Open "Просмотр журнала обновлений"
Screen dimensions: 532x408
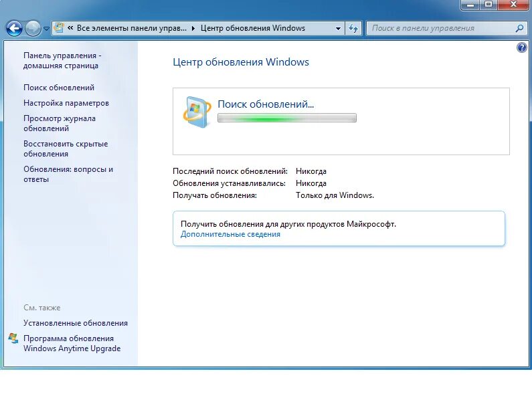coord(60,124)
